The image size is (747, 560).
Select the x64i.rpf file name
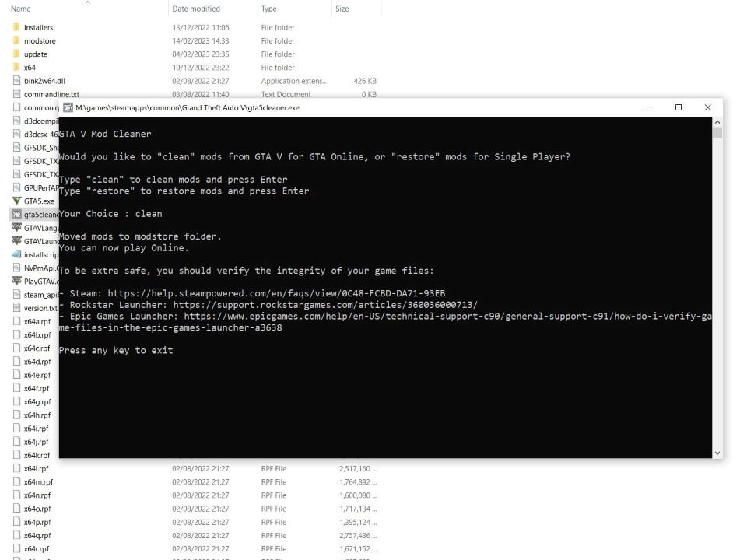pyautogui.click(x=37, y=428)
